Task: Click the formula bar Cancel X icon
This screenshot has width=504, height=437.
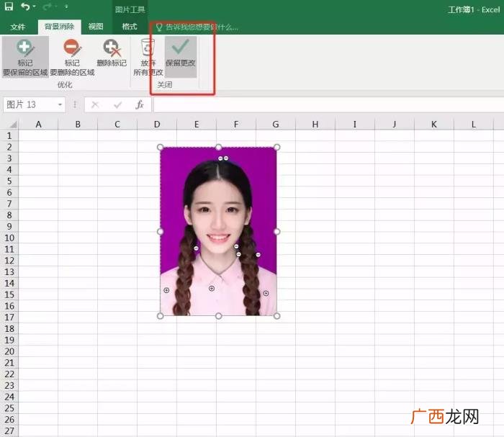Action: [x=95, y=105]
